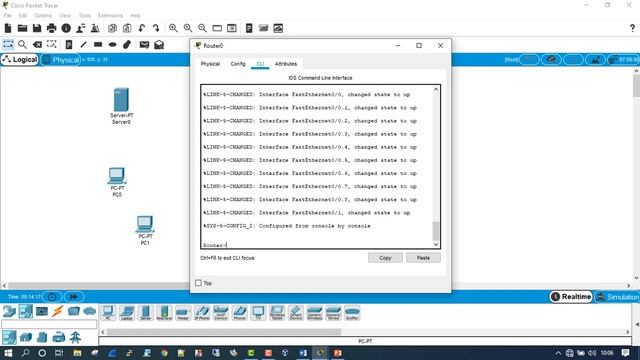Click the help question mark icon
The height and width of the screenshot is (360, 640).
632,28
